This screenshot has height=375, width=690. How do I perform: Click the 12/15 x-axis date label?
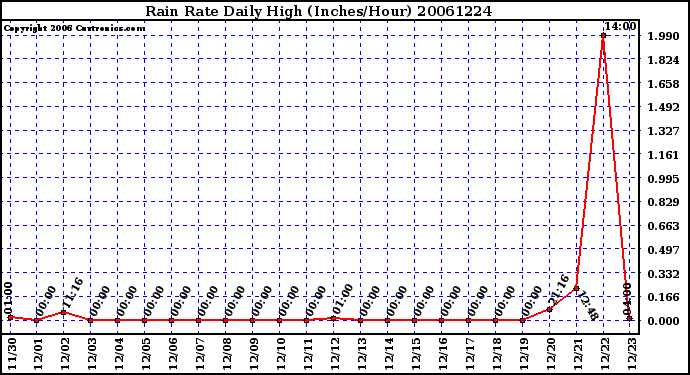point(416,354)
